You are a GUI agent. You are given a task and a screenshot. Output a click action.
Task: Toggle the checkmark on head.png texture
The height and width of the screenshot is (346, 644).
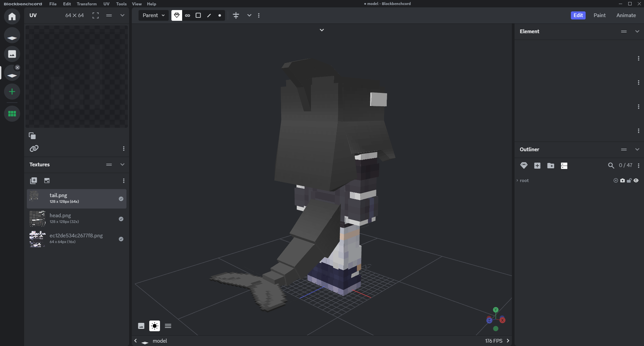click(x=121, y=219)
